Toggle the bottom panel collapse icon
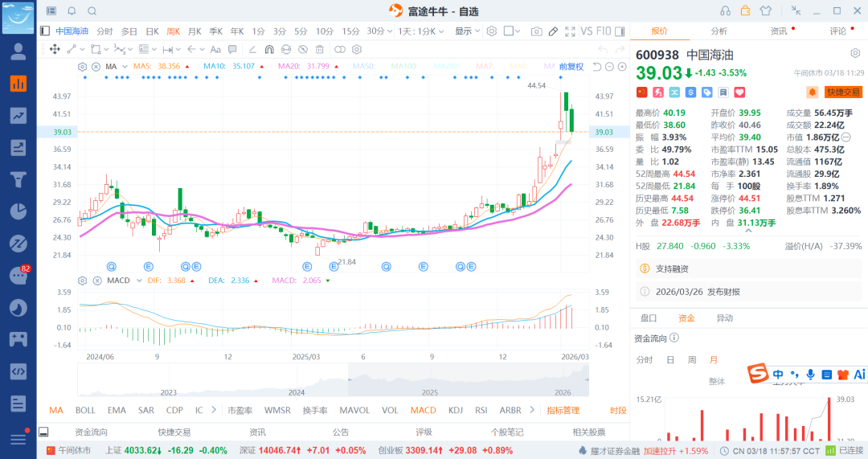This screenshot has height=459, width=868. pos(43,432)
